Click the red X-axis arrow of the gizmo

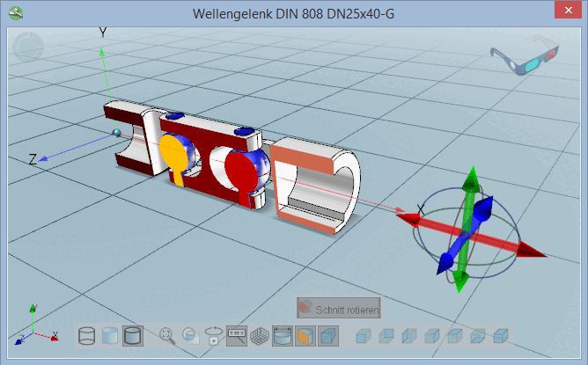point(531,250)
